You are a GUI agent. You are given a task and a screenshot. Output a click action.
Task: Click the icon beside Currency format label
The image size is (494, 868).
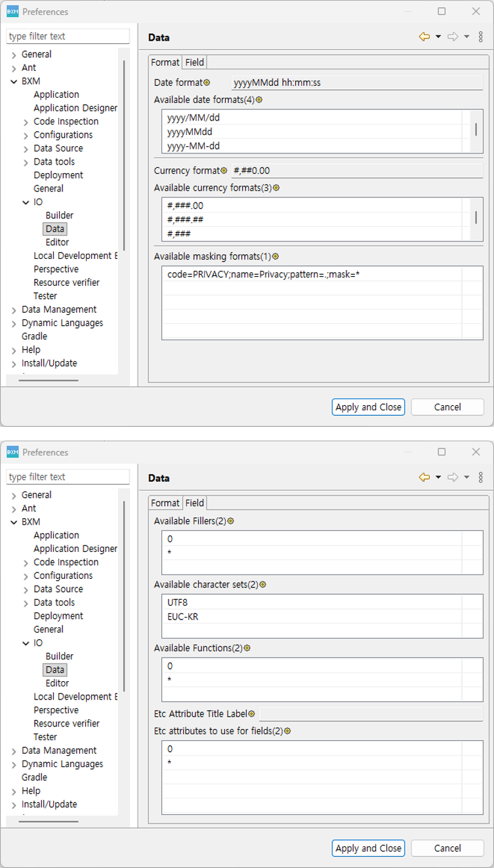(x=224, y=170)
